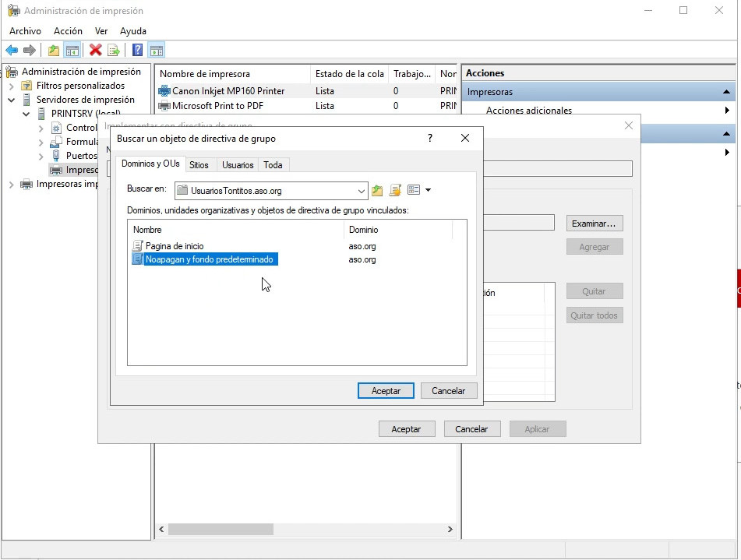Viewport: 741px width, 560px height.
Task: Open the view menu dropdown arrow in dialog
Action: click(x=428, y=190)
